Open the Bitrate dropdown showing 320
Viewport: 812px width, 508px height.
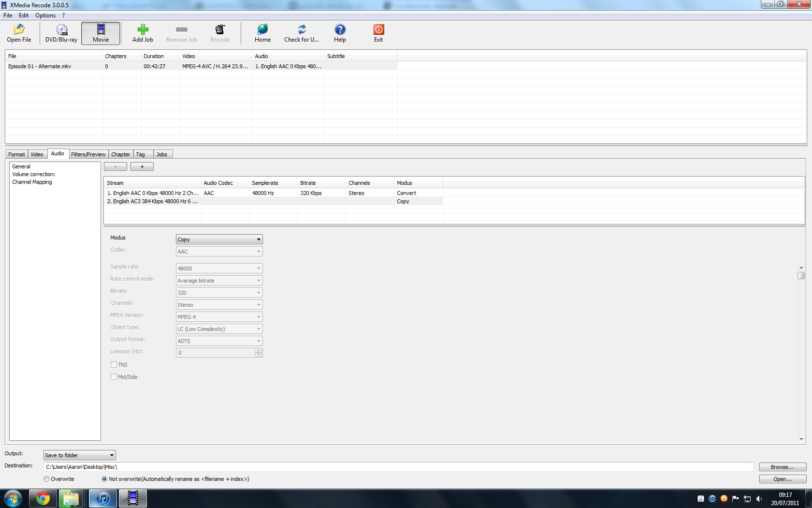pos(219,293)
